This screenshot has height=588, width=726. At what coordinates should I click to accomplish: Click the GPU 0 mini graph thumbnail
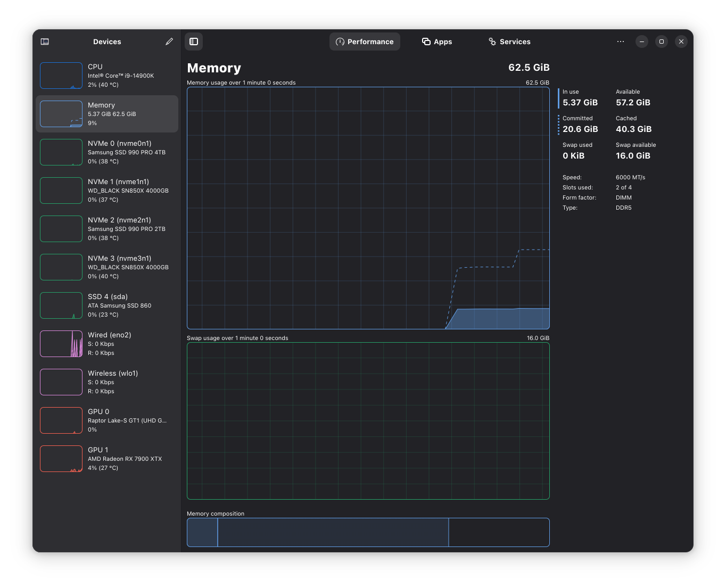pos(61,420)
